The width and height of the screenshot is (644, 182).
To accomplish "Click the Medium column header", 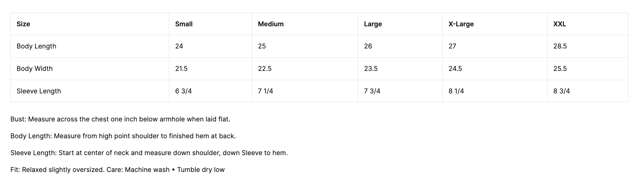I will [270, 24].
